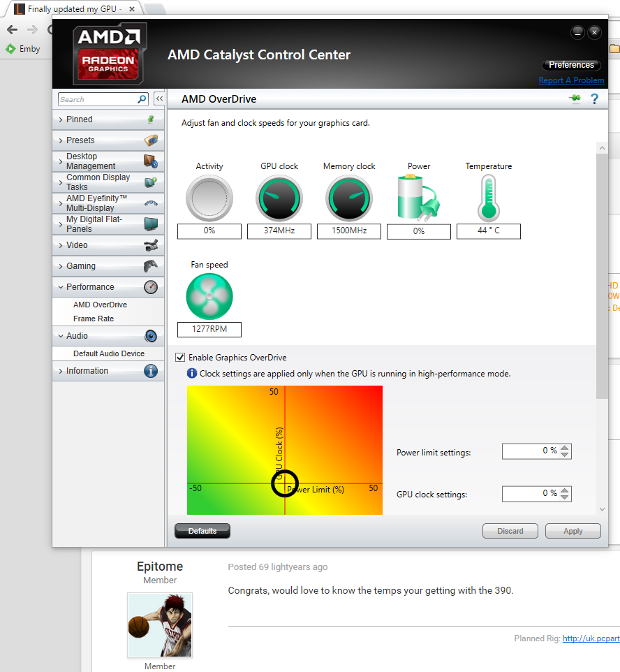The width and height of the screenshot is (620, 672).
Task: Click the Desktop Management icon
Action: tap(151, 161)
